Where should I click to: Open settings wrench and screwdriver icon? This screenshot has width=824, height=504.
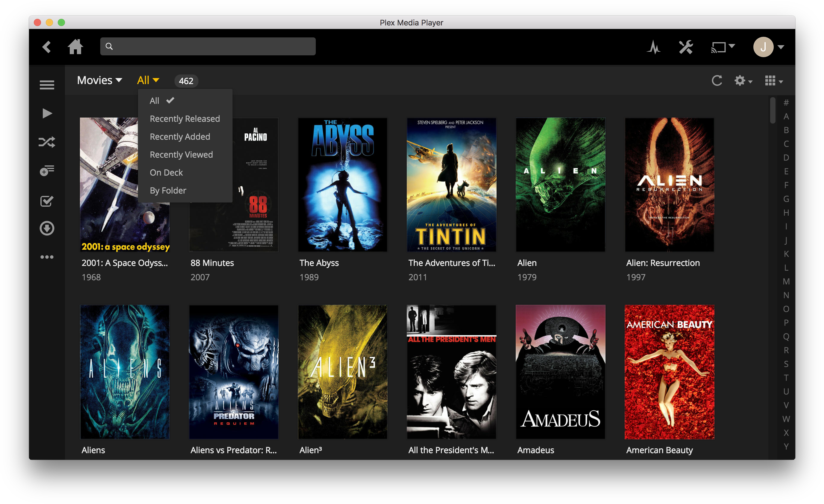[686, 47]
